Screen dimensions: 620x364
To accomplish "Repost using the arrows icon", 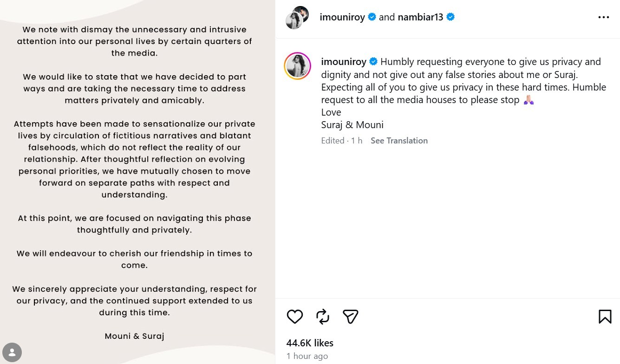I will (x=323, y=317).
